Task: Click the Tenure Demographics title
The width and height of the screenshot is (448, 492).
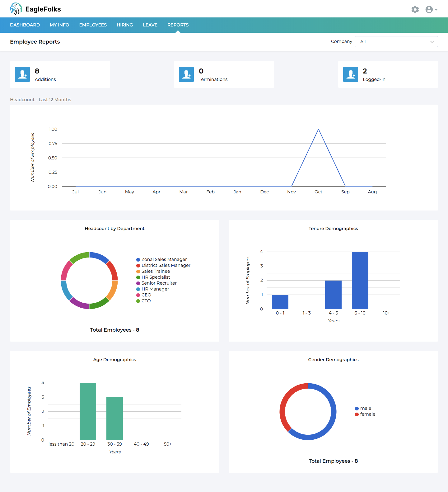Action: [x=333, y=229]
